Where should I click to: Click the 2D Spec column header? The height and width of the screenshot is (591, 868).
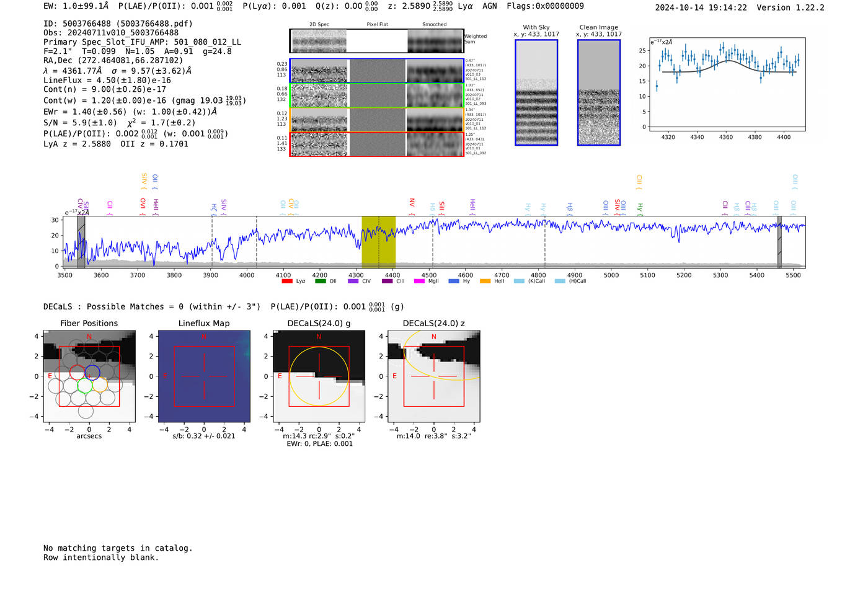(319, 25)
